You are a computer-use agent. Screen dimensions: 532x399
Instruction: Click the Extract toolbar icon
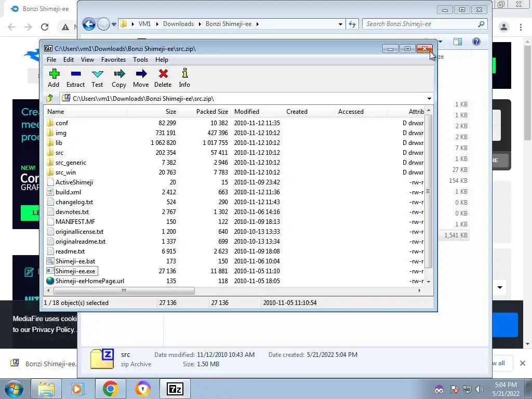pos(75,78)
